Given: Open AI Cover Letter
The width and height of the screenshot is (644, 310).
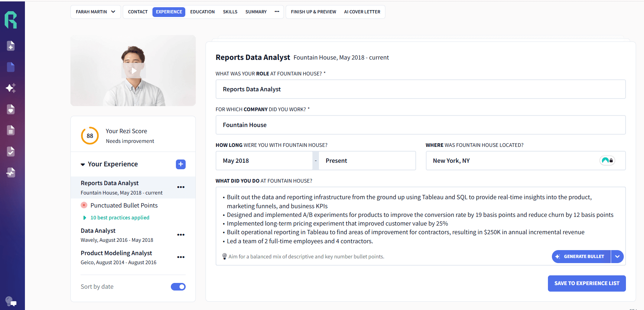Looking at the screenshot, I should pos(362,12).
